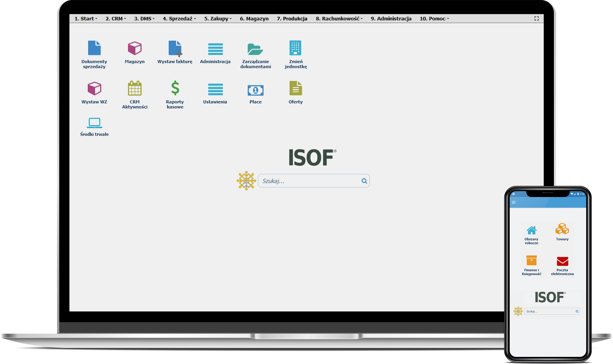Tap Obszary robocze house icon on phone
This screenshot has width=613, height=364.
tap(531, 230)
